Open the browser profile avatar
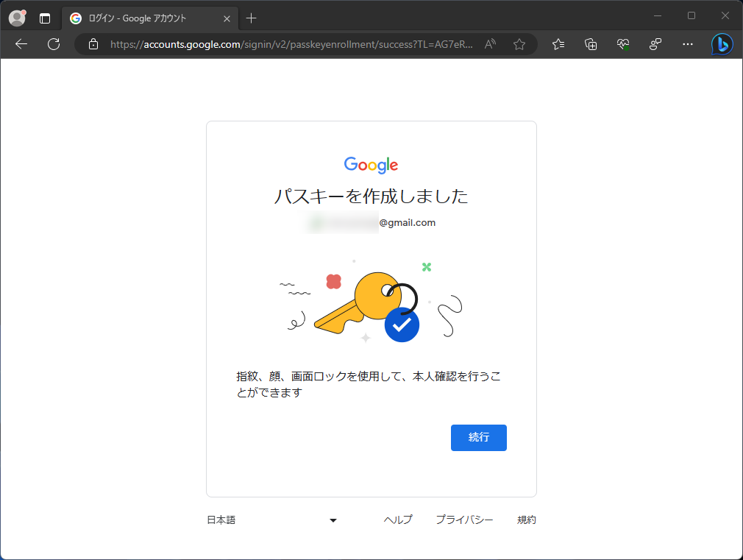Viewport: 743px width, 560px height. point(16,18)
